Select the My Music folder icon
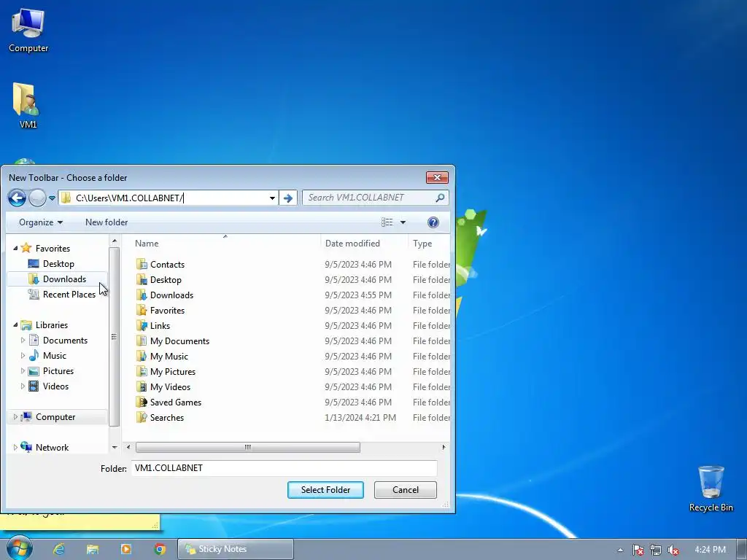747x560 pixels. click(142, 356)
